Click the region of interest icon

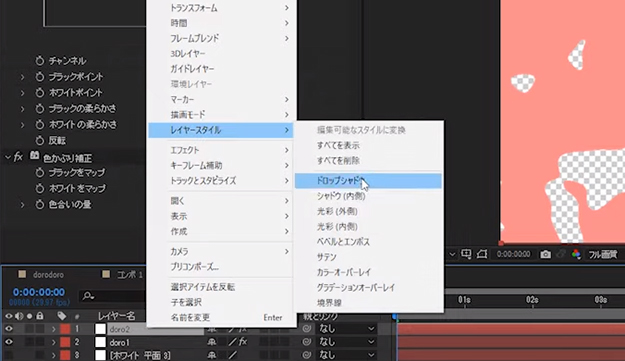point(482,254)
